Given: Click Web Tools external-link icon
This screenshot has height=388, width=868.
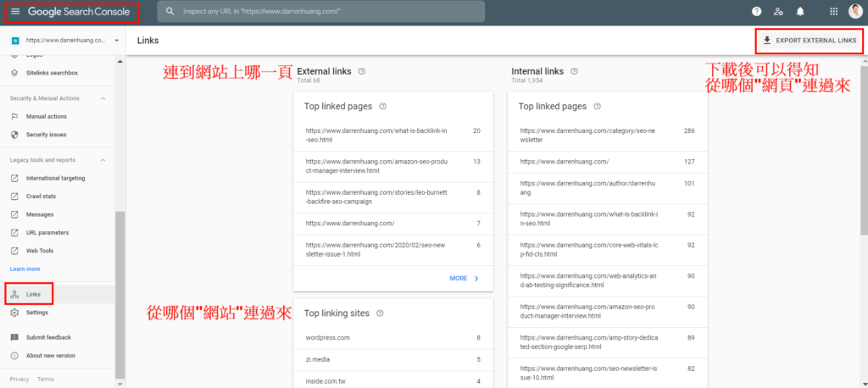Looking at the screenshot, I should [x=15, y=251].
